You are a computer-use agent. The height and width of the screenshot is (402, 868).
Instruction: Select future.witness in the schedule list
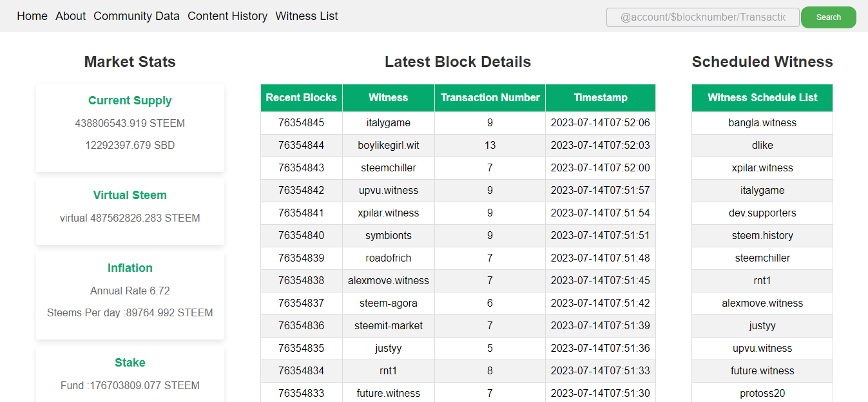coord(762,371)
